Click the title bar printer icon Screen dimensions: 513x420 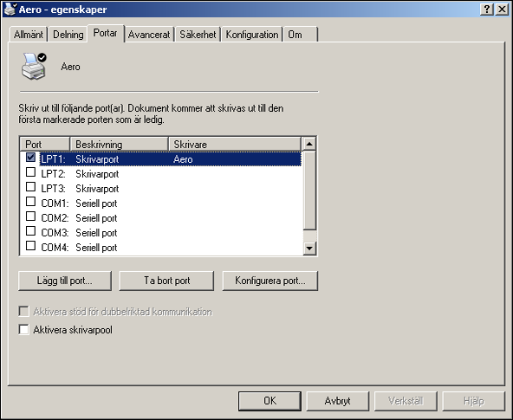pos(10,9)
